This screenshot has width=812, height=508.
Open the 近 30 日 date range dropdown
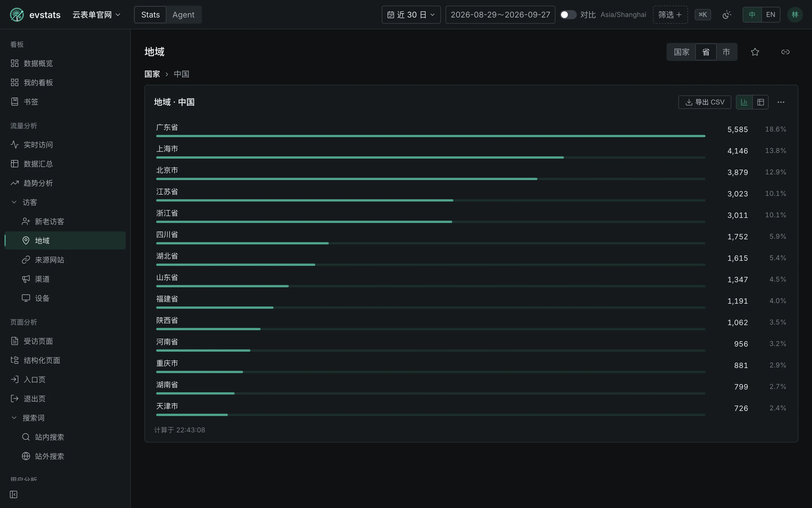(x=411, y=15)
